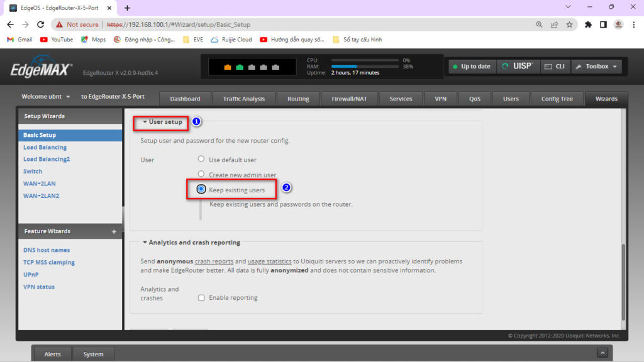Screen dimensions: 644x362
Task: Click the browser reload page icon
Action: tap(41, 25)
